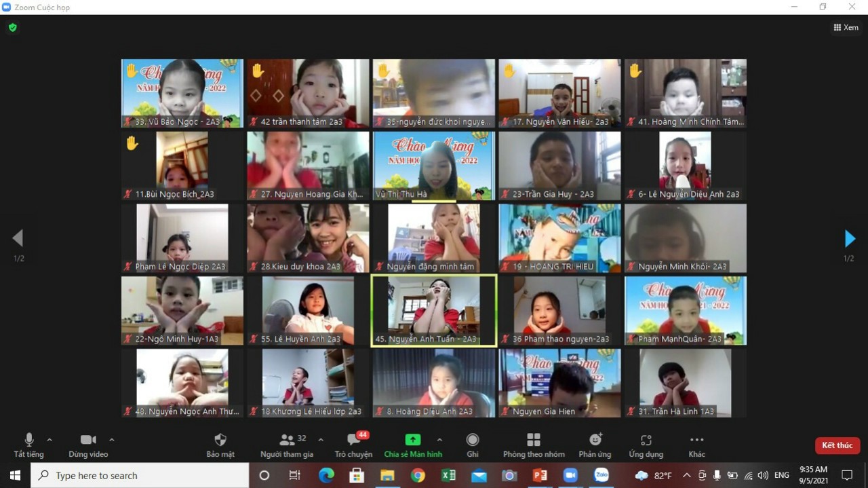
Task: Stop camera with Dừng video
Action: click(x=88, y=445)
